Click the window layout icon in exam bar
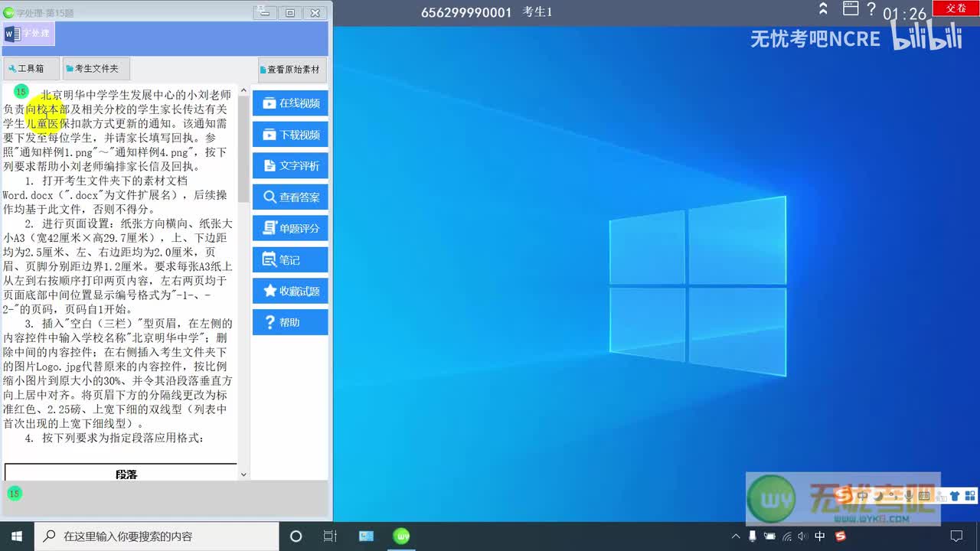This screenshot has width=980, height=551. [851, 8]
